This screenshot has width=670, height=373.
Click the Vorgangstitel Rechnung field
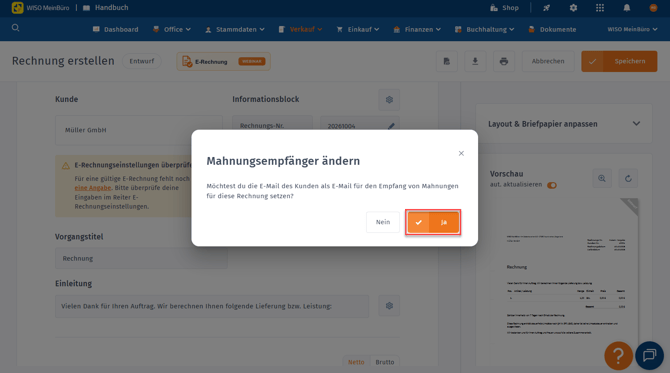coord(141,258)
